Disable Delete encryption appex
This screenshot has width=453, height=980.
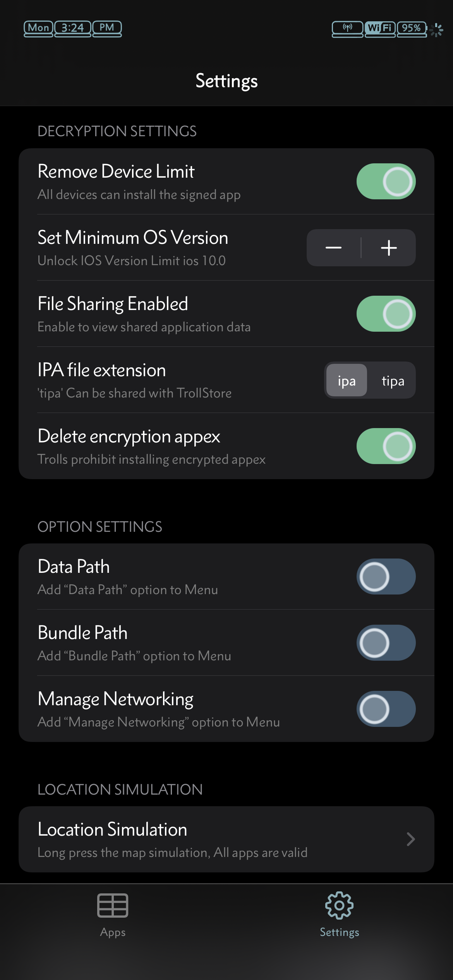pyautogui.click(x=386, y=446)
